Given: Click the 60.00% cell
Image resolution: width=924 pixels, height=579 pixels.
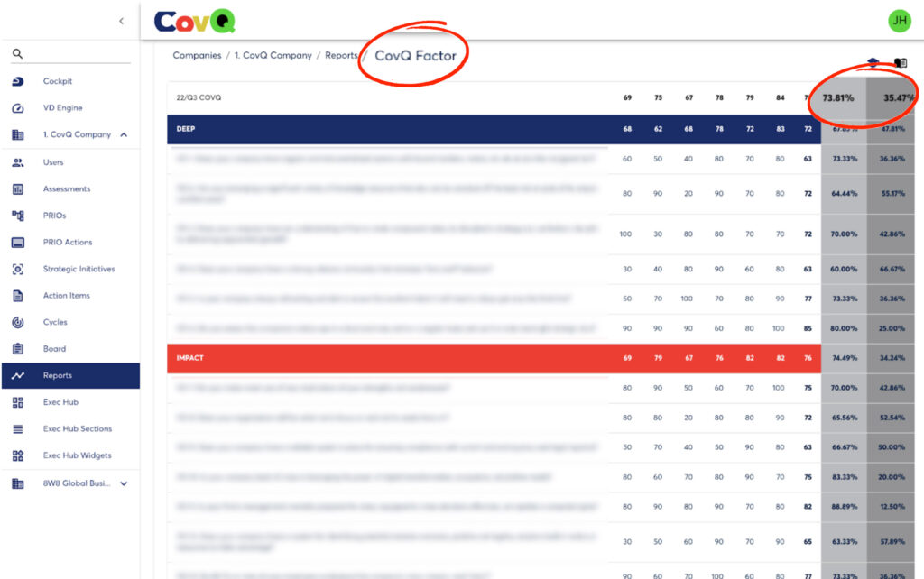Looking at the screenshot, I should (844, 269).
